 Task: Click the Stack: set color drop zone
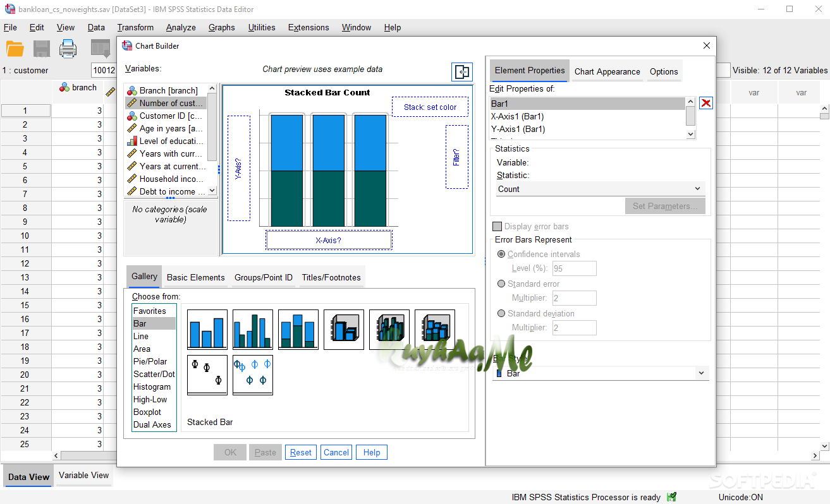coord(430,107)
